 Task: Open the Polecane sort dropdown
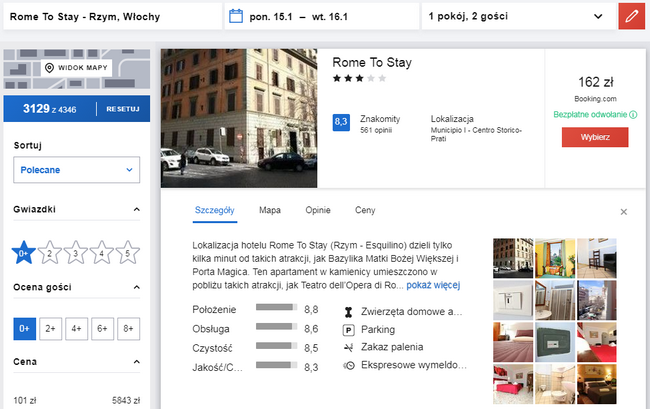[77, 170]
